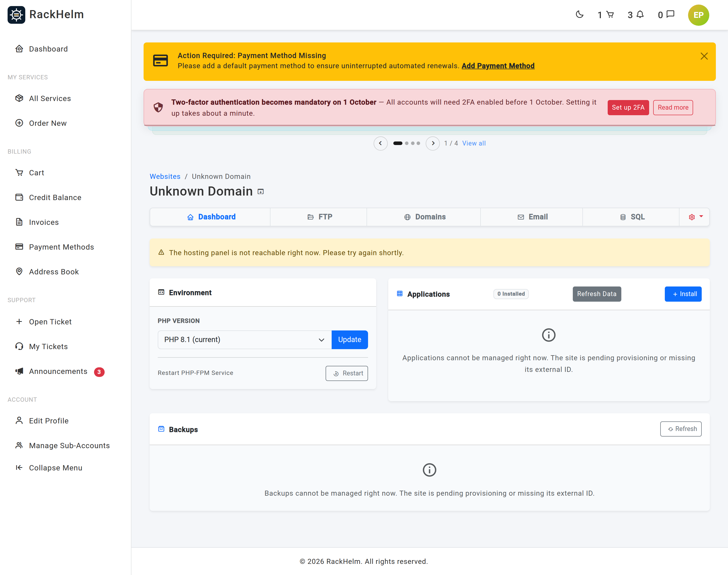Click the RackHelm ship-wheel logo

click(16, 15)
